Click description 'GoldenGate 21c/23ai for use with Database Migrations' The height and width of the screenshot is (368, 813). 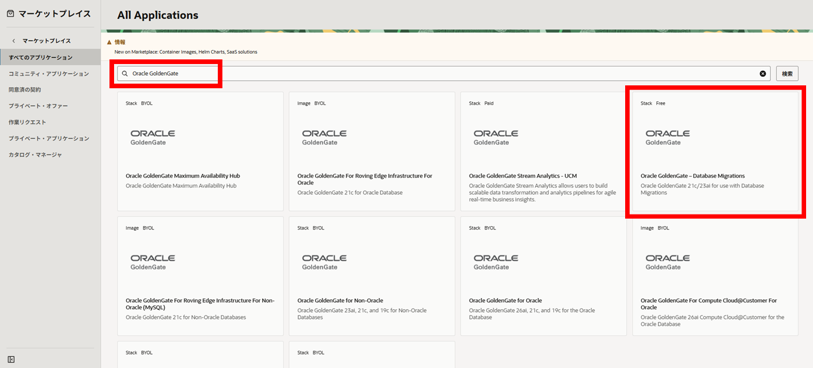click(703, 189)
